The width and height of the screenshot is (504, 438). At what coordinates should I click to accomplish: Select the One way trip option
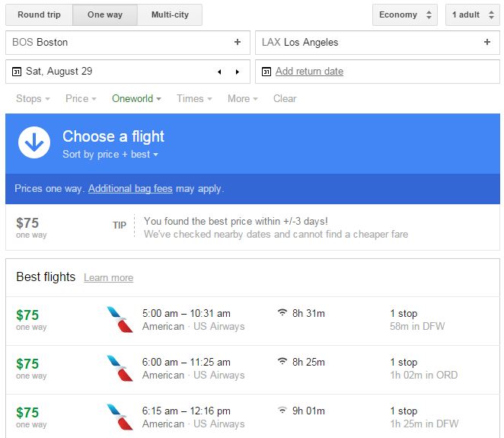(x=105, y=14)
